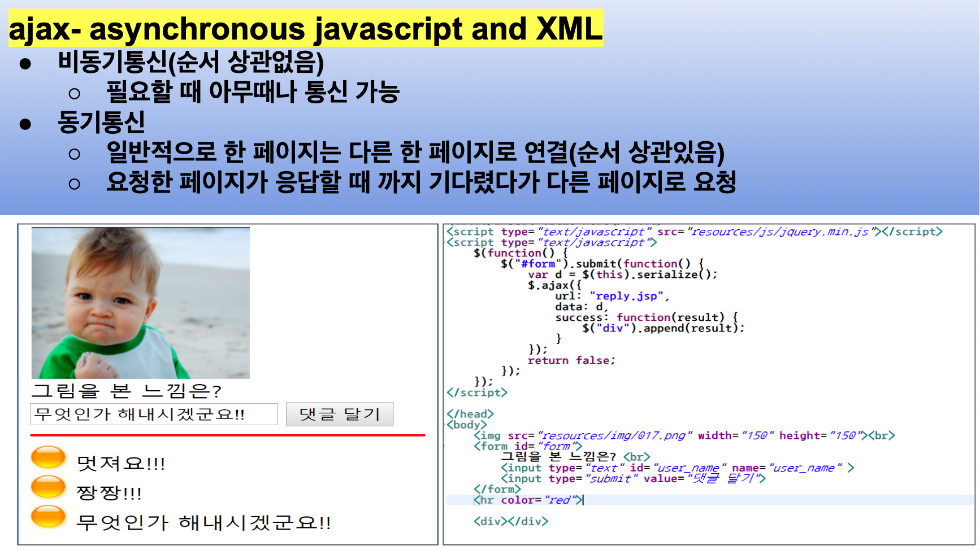Click the code $("div").append(result);

(x=664, y=328)
